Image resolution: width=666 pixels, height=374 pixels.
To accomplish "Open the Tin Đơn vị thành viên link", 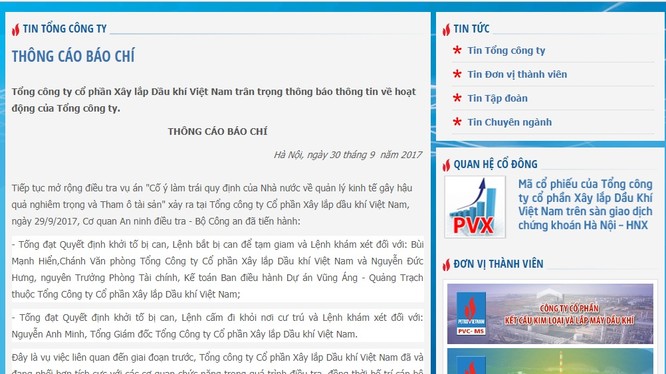I will (517, 74).
